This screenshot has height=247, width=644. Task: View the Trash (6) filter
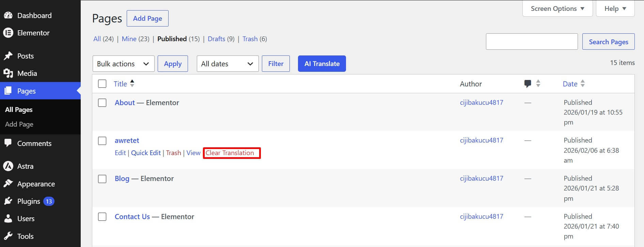point(255,39)
